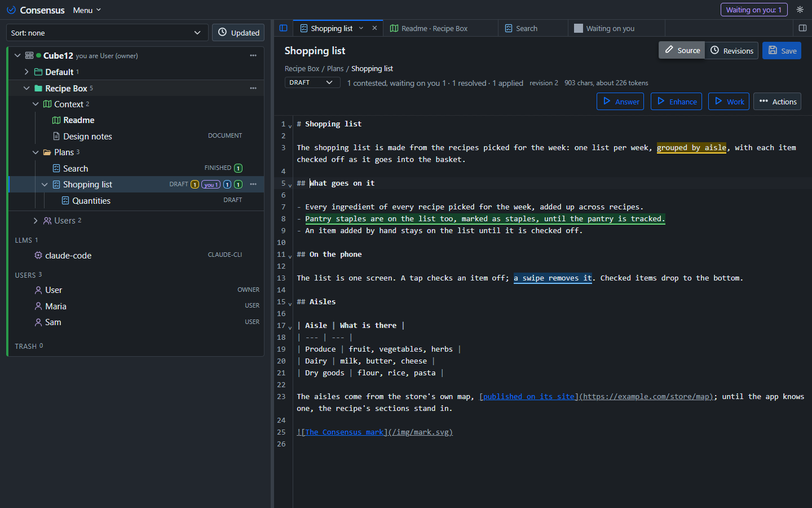Toggle the Source view button
This screenshot has height=508, width=812.
pos(682,50)
